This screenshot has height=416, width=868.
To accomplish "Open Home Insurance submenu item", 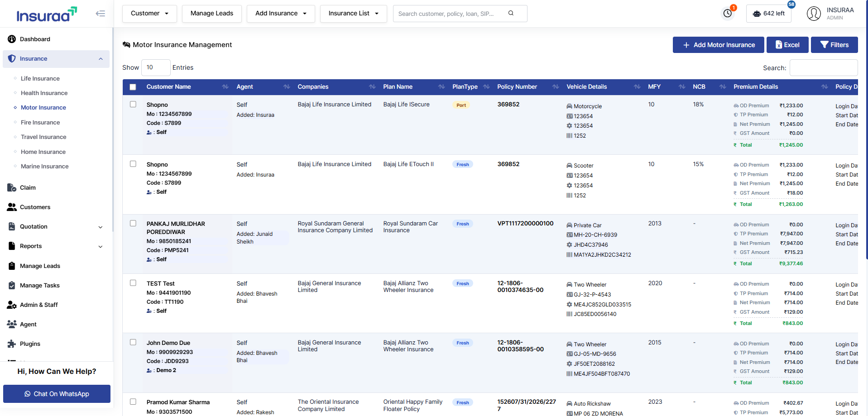I will coord(43,152).
